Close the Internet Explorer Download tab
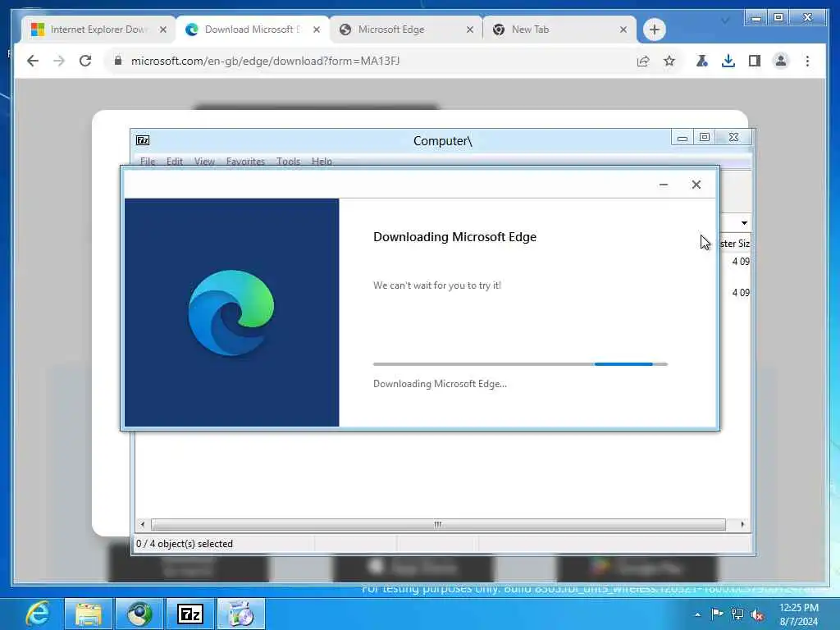This screenshot has width=840, height=630. (163, 30)
